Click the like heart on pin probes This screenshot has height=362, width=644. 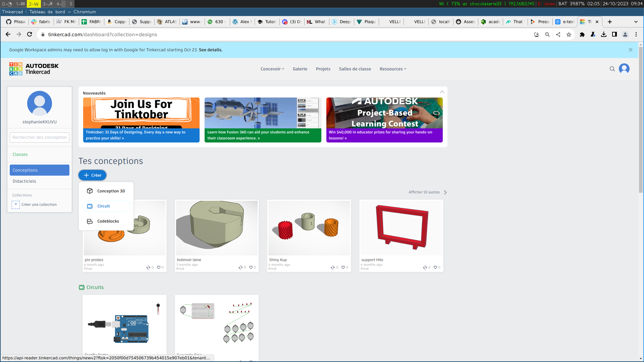point(159,267)
